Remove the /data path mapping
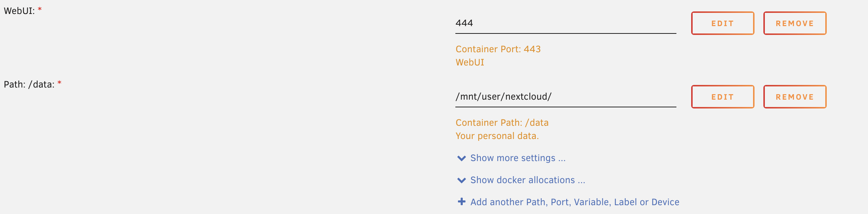Screen dimensions: 868x214 [795, 97]
